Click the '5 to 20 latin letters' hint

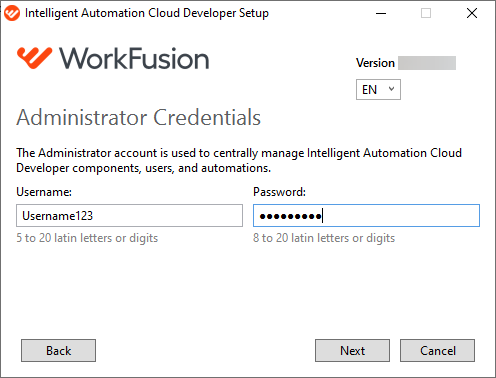(x=87, y=238)
